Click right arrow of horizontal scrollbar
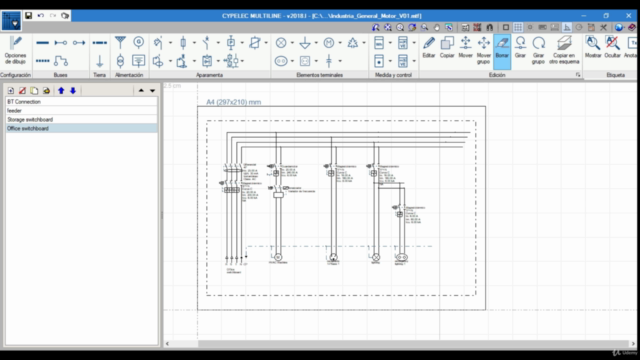 [x=633, y=344]
